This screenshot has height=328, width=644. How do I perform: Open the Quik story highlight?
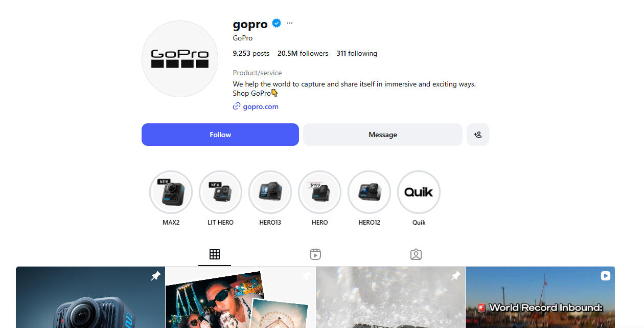[419, 192]
